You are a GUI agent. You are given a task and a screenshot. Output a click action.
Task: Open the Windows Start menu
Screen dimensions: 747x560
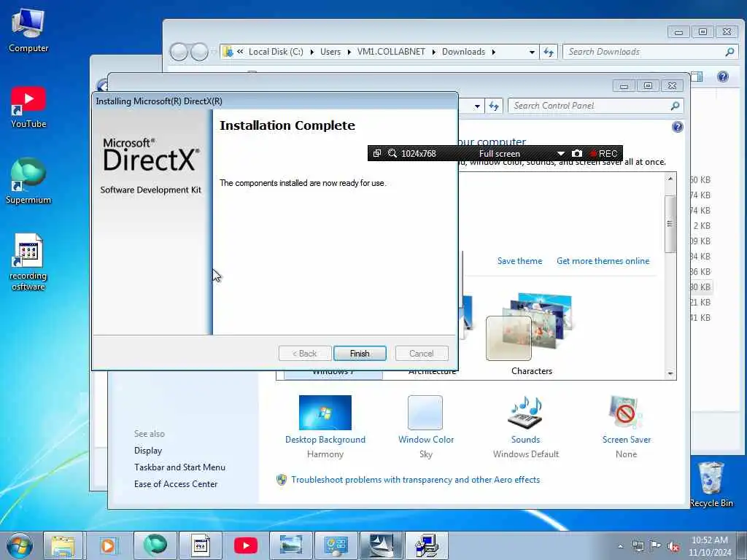pyautogui.click(x=20, y=545)
